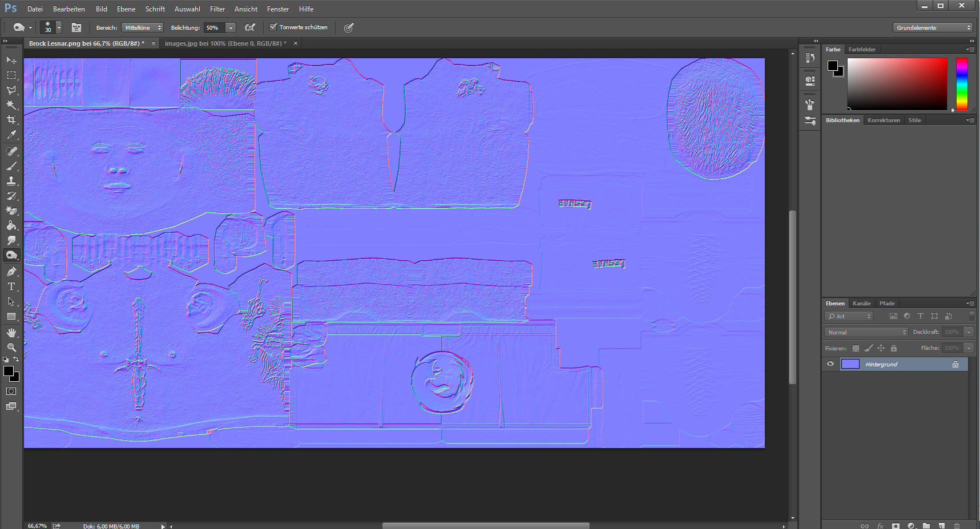Toggle shape layer filter
Viewport: 980px width, 529px height.
(934, 316)
